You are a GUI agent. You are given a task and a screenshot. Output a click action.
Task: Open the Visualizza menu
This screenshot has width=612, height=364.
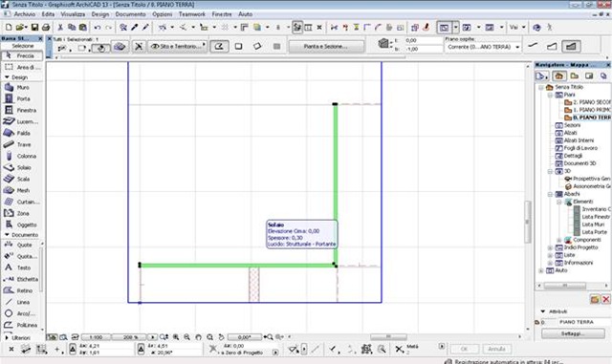pyautogui.click(x=73, y=14)
